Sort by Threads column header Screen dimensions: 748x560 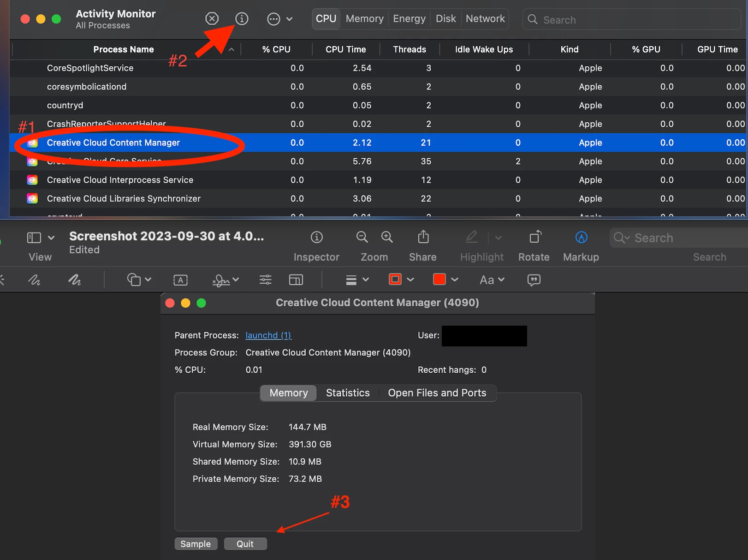pos(410,49)
